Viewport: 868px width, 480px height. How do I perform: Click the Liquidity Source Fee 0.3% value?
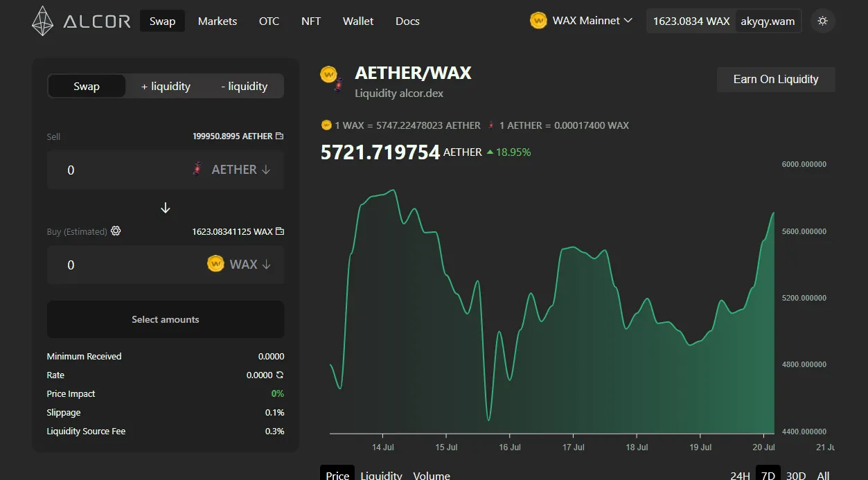pyautogui.click(x=274, y=431)
